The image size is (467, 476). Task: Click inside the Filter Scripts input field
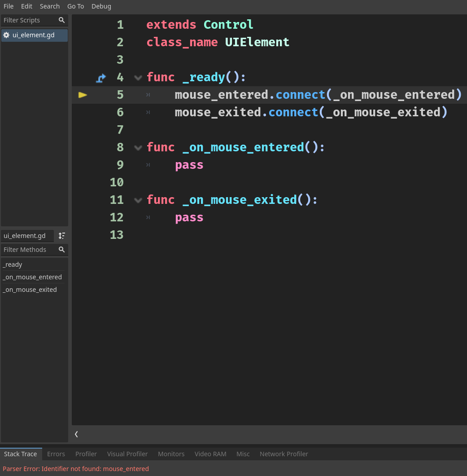(x=27, y=20)
